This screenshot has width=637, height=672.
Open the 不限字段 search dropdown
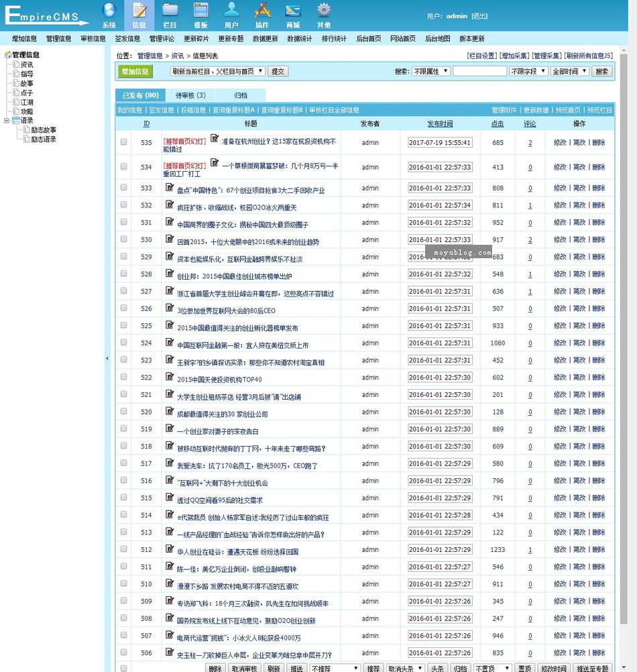pos(528,71)
